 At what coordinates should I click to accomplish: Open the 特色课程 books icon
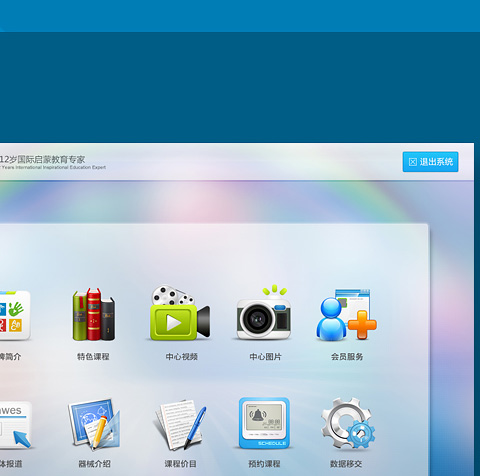tap(94, 314)
